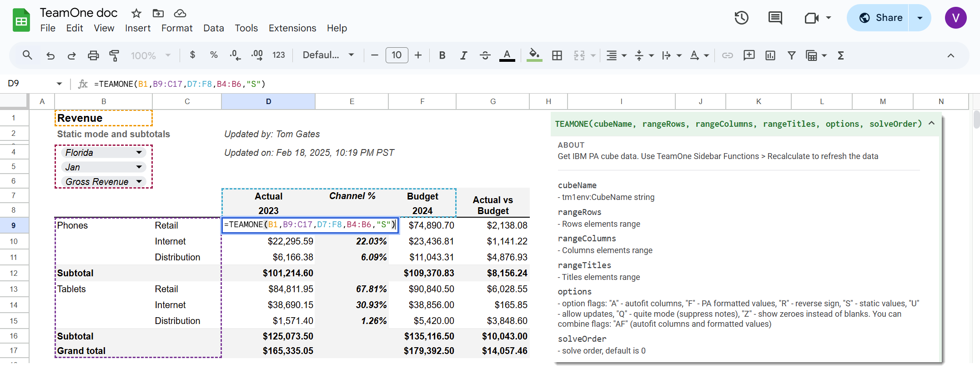The image size is (980, 369).
Task: Star the TeamOne doc
Action: pyautogui.click(x=136, y=13)
